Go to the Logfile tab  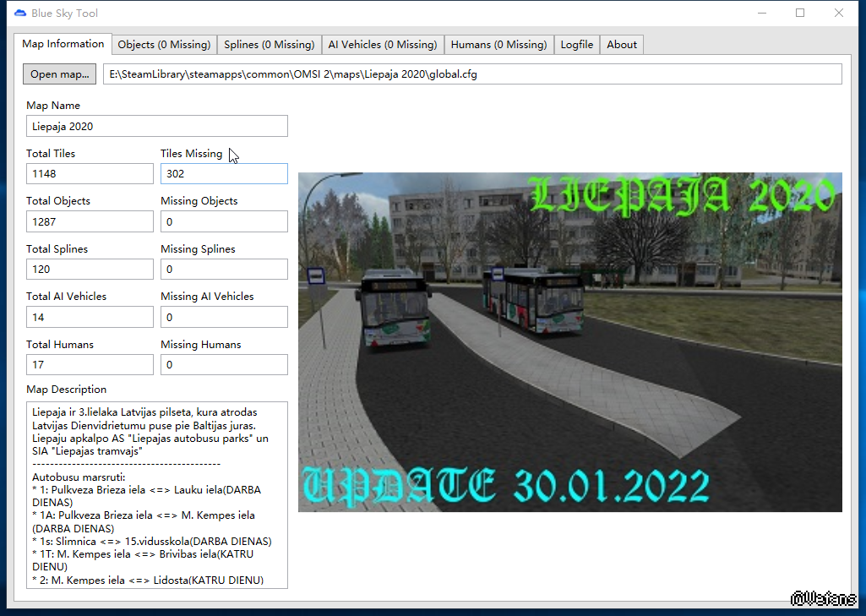coord(576,45)
